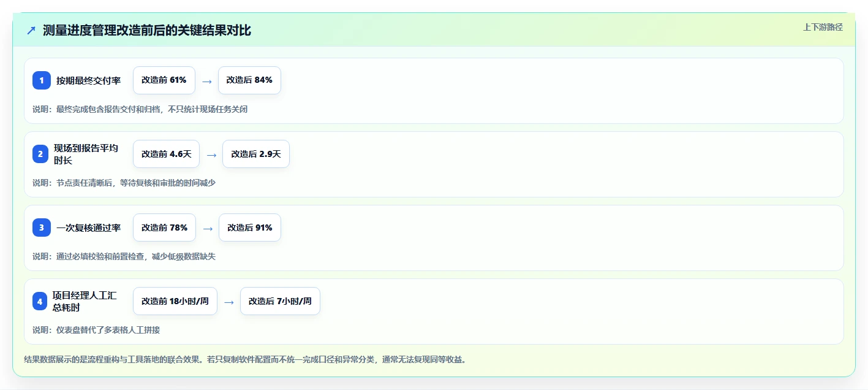Image resolution: width=868 pixels, height=390 pixels.
Task: Click the heading 测量进度管理改造前后的关键结果对比
Action: [147, 30]
